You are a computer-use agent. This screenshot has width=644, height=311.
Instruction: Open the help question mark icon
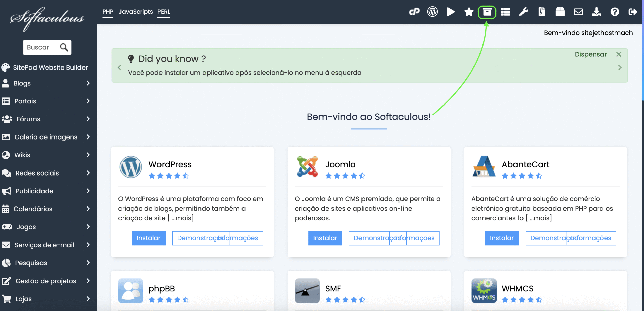click(x=615, y=12)
